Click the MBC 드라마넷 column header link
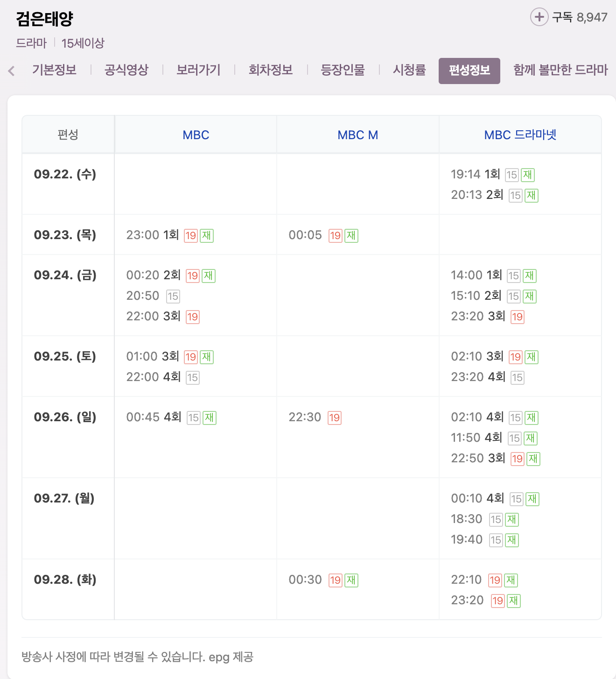616x679 pixels. coord(520,134)
